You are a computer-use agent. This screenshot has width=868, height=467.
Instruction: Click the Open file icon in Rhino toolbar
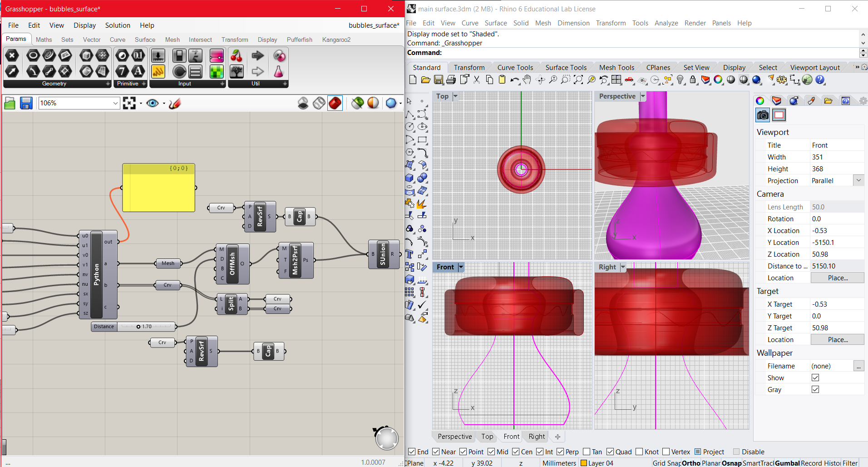click(425, 80)
